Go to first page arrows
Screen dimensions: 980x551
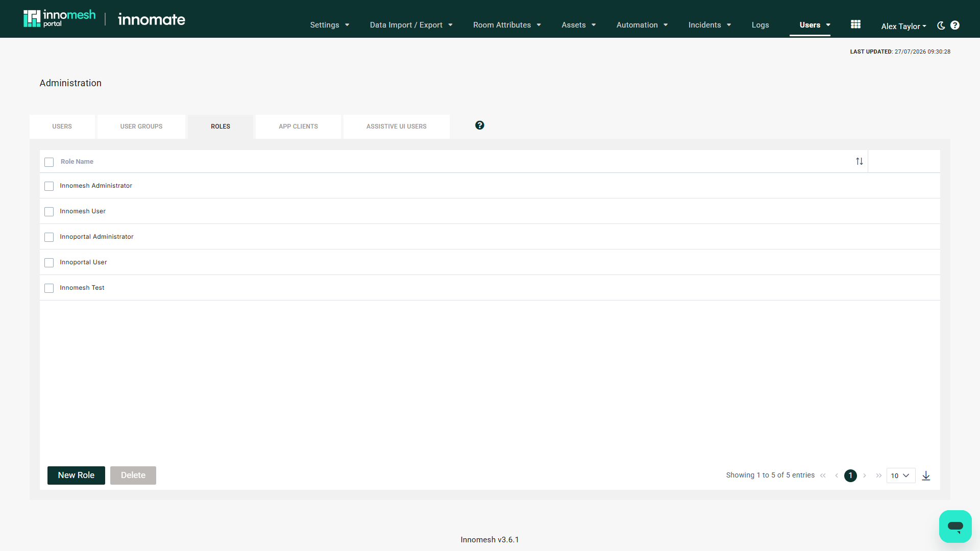[x=823, y=475]
